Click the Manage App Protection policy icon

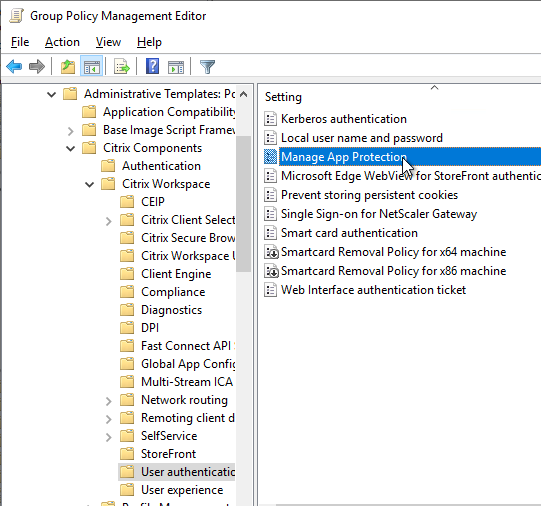[270, 157]
